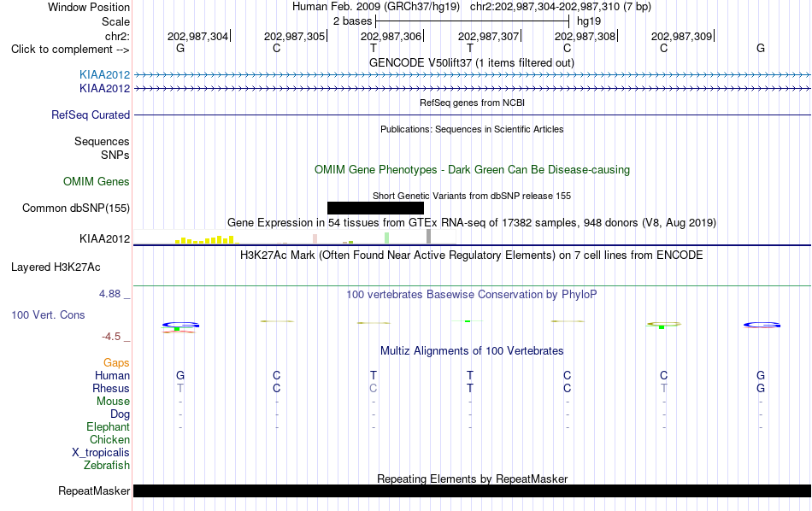Click the KIAA2012 GTEx expression label

pyautogui.click(x=104, y=238)
